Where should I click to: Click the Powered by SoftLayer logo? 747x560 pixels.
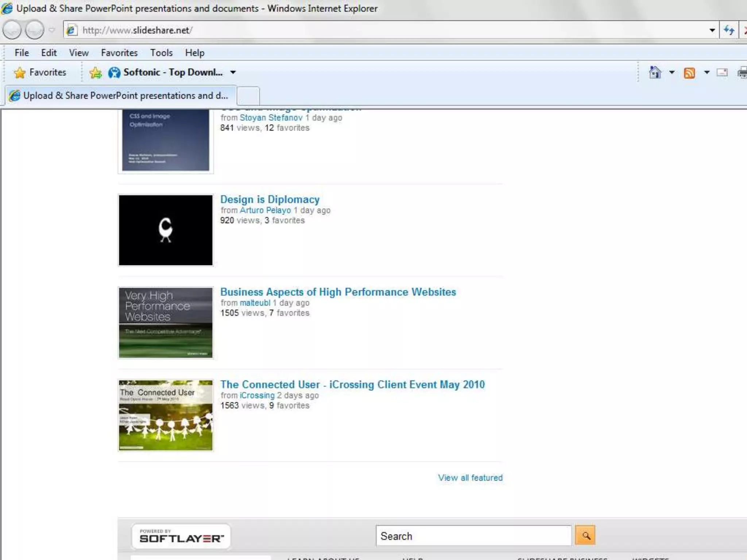(181, 536)
